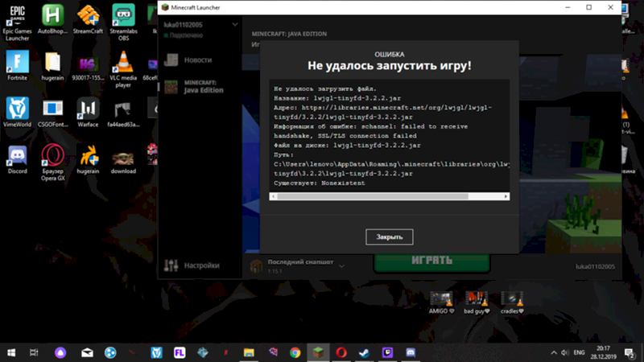Launch VLC media player shortcut

[122, 62]
